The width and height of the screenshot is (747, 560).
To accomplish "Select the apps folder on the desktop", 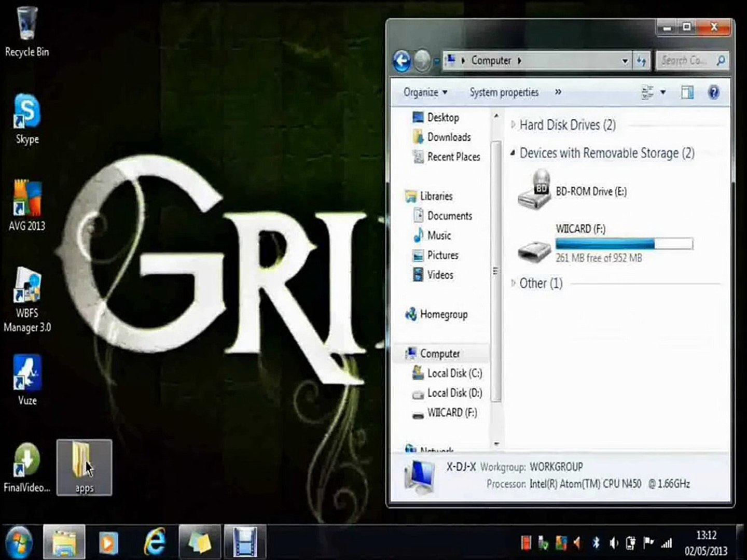I will pyautogui.click(x=84, y=467).
